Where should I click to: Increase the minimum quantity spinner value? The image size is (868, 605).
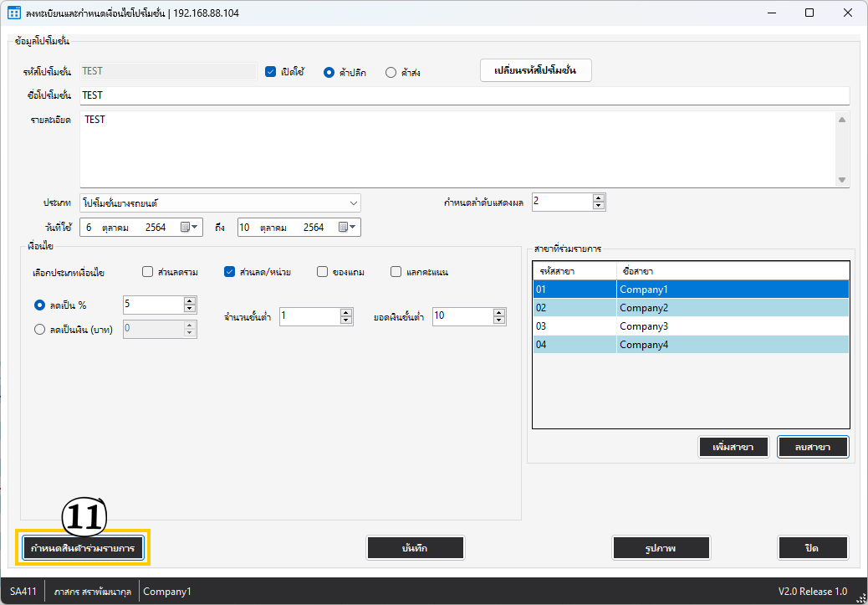346,312
